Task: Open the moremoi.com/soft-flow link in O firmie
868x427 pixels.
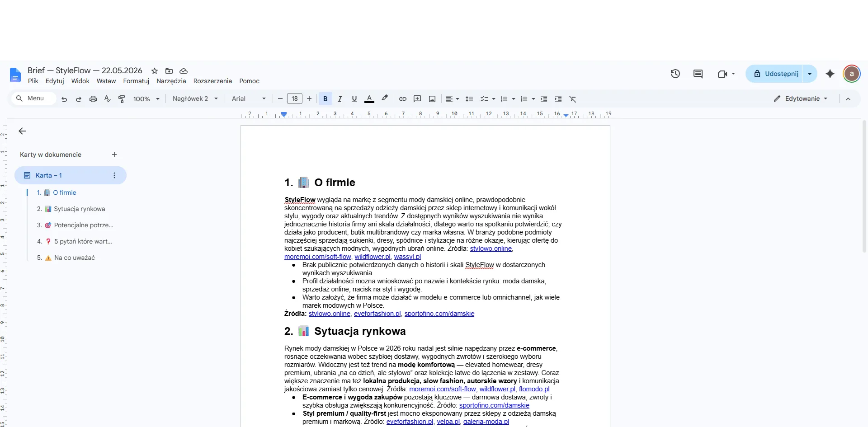Action: pyautogui.click(x=317, y=257)
